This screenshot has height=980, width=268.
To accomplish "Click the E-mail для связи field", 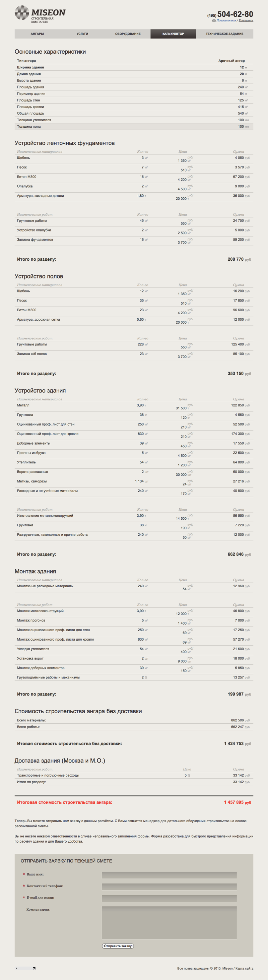I will click(x=169, y=898).
